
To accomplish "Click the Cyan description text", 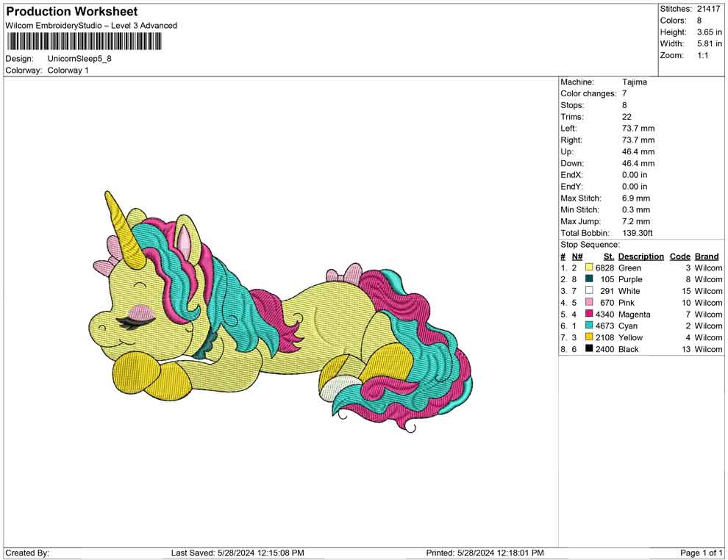I will pyautogui.click(x=628, y=326).
